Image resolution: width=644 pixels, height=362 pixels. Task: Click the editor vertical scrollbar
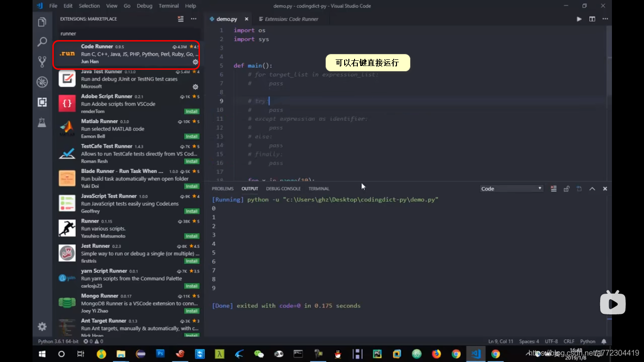[x=609, y=61]
